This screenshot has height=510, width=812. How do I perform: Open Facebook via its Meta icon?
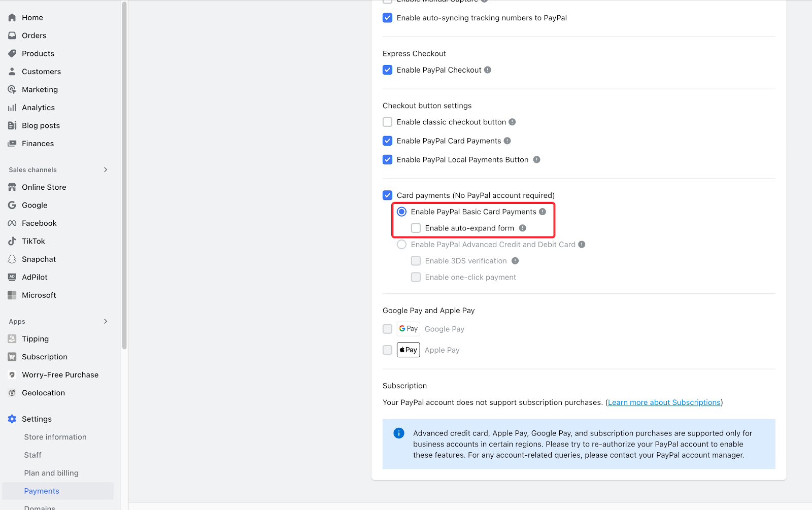[x=12, y=223]
